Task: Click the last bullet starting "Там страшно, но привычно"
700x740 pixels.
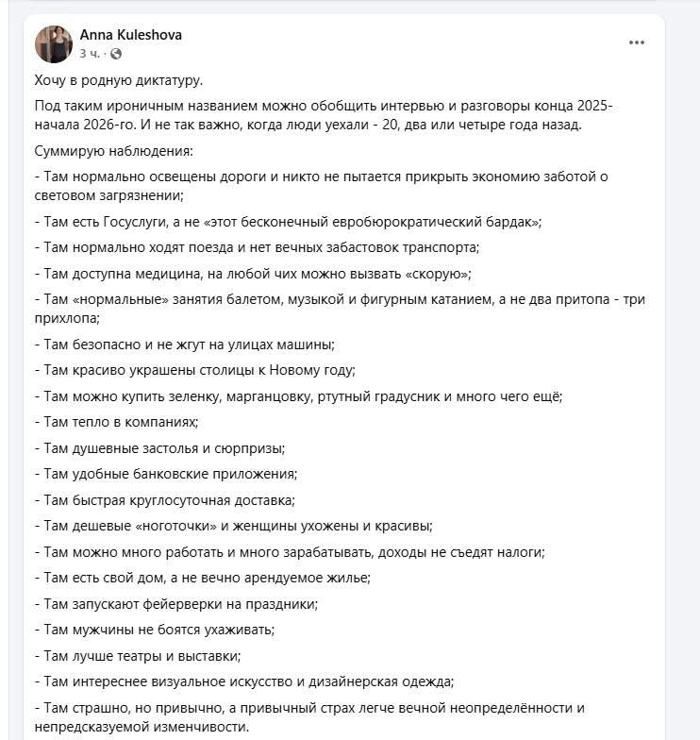Action: point(311,716)
